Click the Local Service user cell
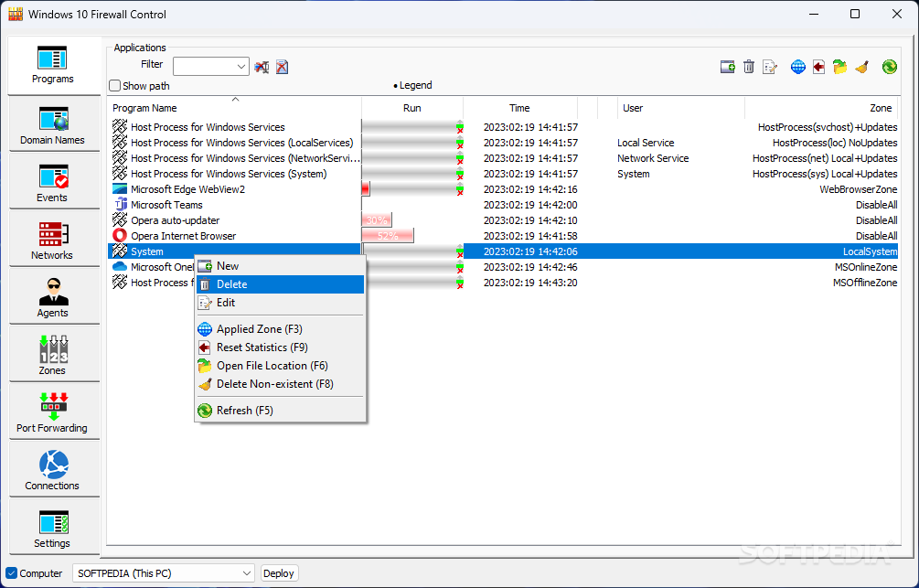The width and height of the screenshot is (919, 588). coord(646,143)
